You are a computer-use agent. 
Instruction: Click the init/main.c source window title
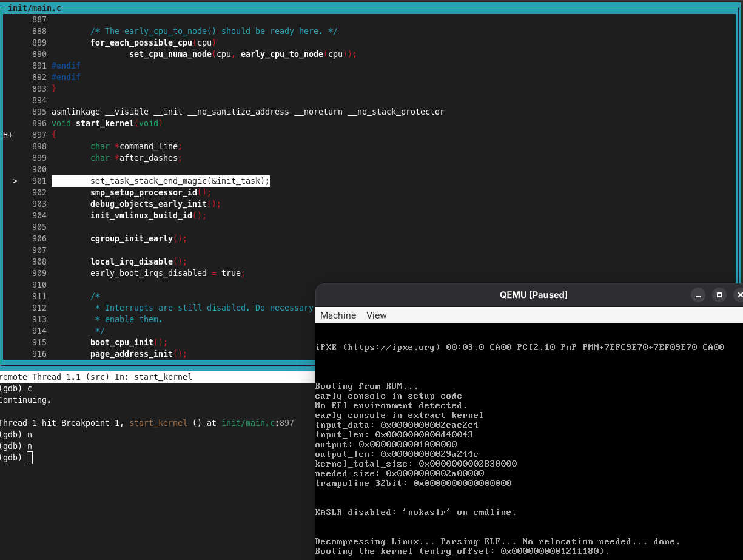tap(35, 8)
